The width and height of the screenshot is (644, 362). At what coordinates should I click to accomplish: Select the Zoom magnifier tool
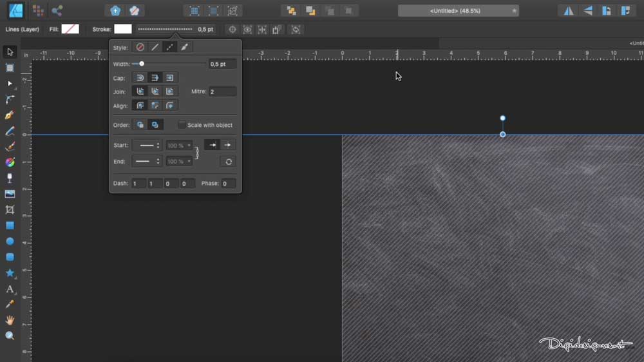(x=10, y=336)
